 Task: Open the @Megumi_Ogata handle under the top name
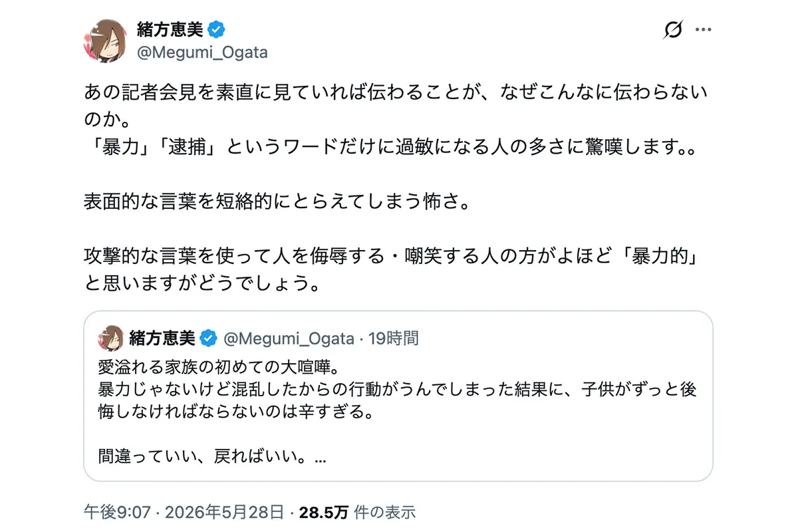pyautogui.click(x=201, y=53)
